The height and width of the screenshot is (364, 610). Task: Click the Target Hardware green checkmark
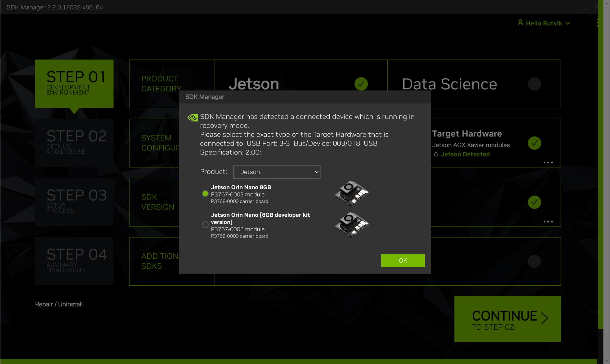pos(534,143)
